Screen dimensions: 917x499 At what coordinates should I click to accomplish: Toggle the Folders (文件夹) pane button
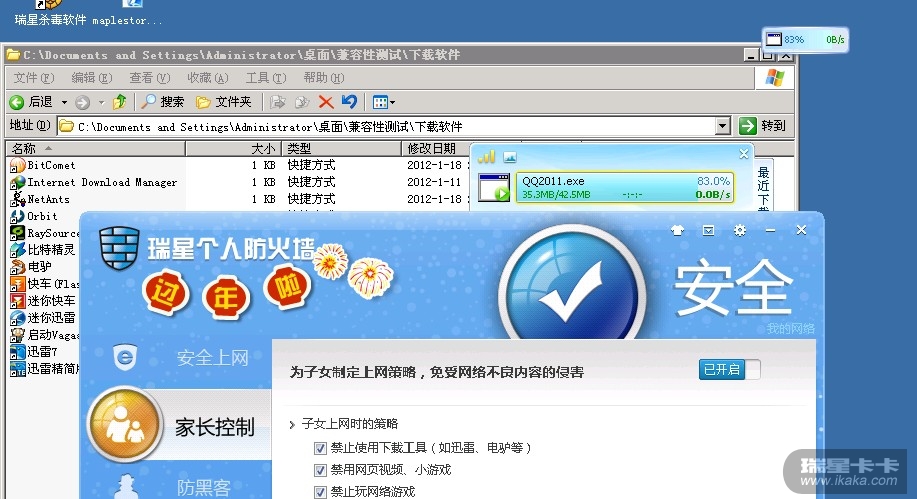click(224, 102)
